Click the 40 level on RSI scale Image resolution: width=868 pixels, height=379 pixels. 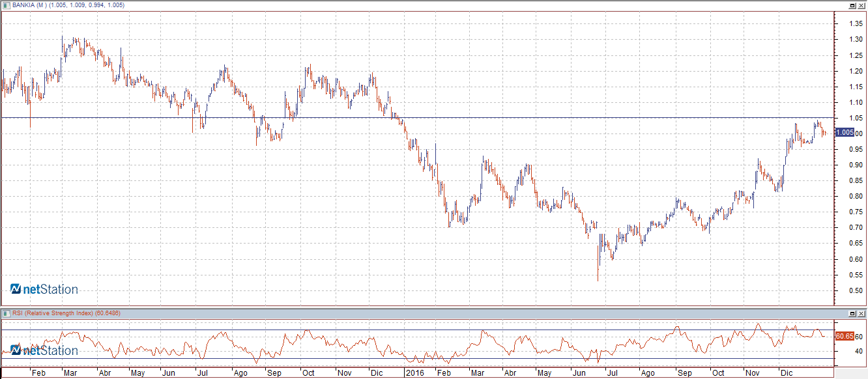(x=859, y=352)
